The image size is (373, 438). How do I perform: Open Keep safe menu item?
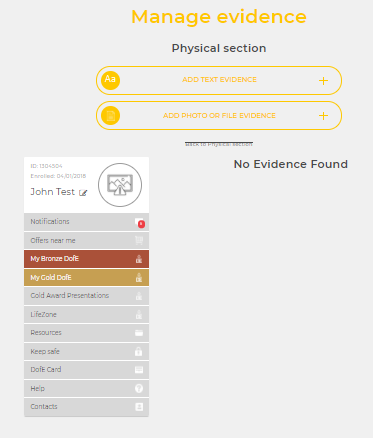(x=86, y=351)
